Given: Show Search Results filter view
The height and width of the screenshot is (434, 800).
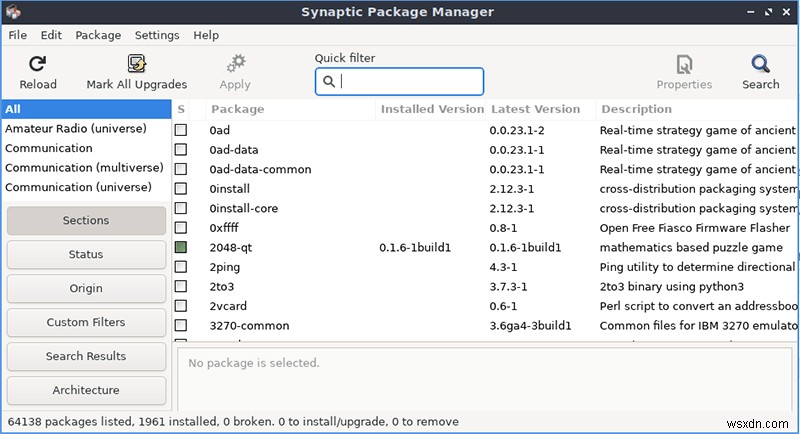Looking at the screenshot, I should (x=86, y=356).
